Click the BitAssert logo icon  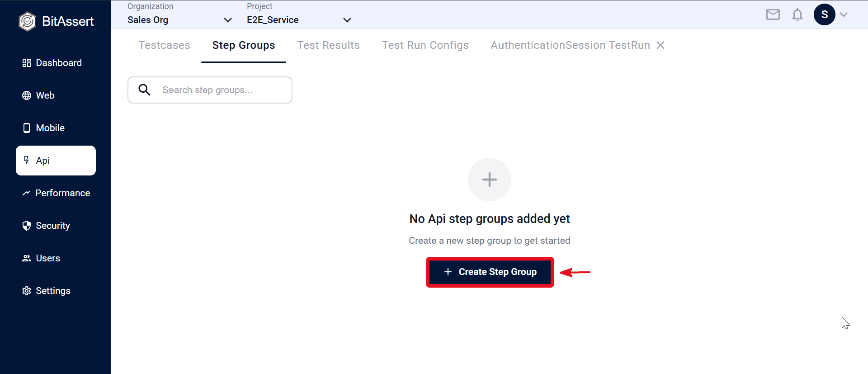[27, 21]
